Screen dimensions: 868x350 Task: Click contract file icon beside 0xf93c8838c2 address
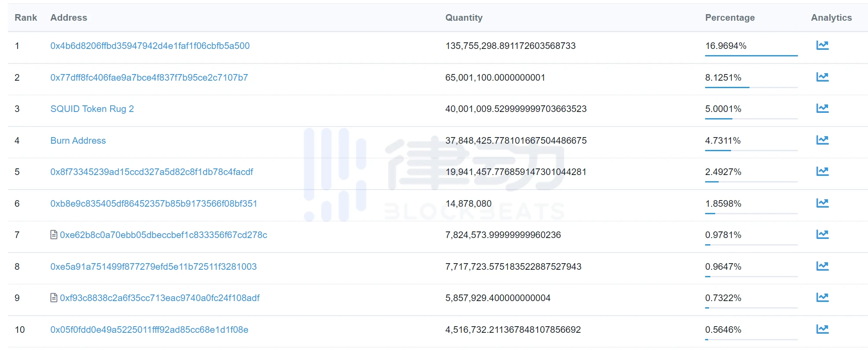coord(54,298)
